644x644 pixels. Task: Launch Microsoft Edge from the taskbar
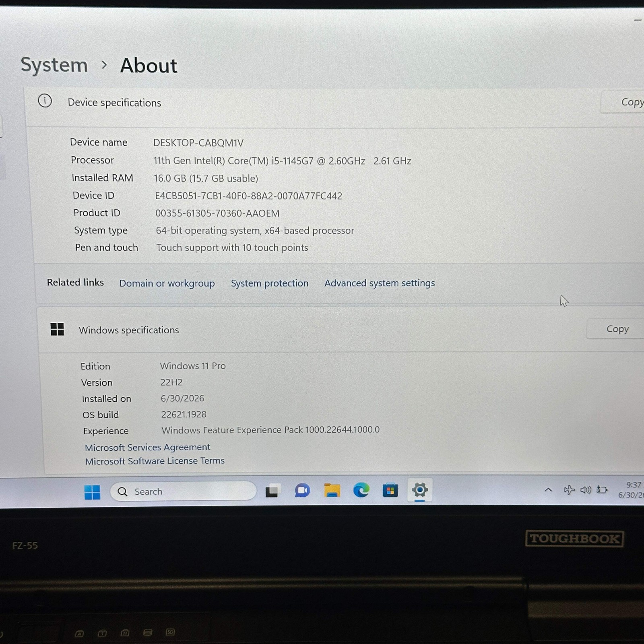coord(361,490)
